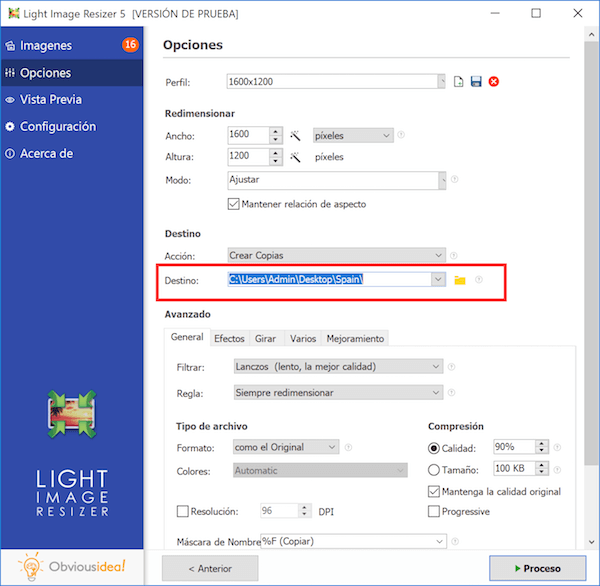This screenshot has height=586, width=600.
Task: Click help icon beside Tamaño value
Action: pyautogui.click(x=557, y=469)
